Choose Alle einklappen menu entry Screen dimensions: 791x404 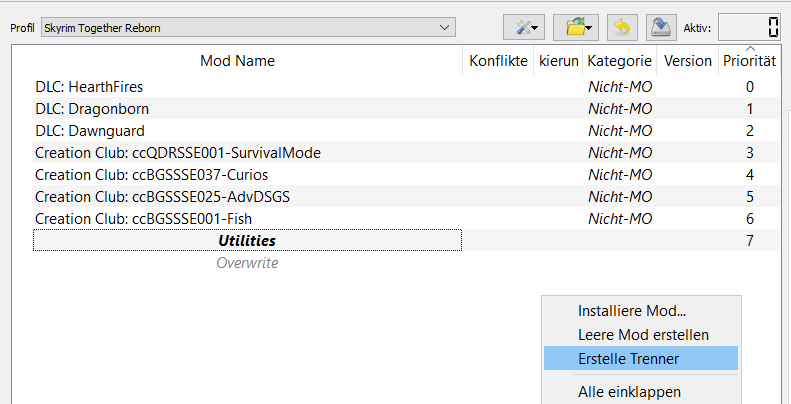641,391
